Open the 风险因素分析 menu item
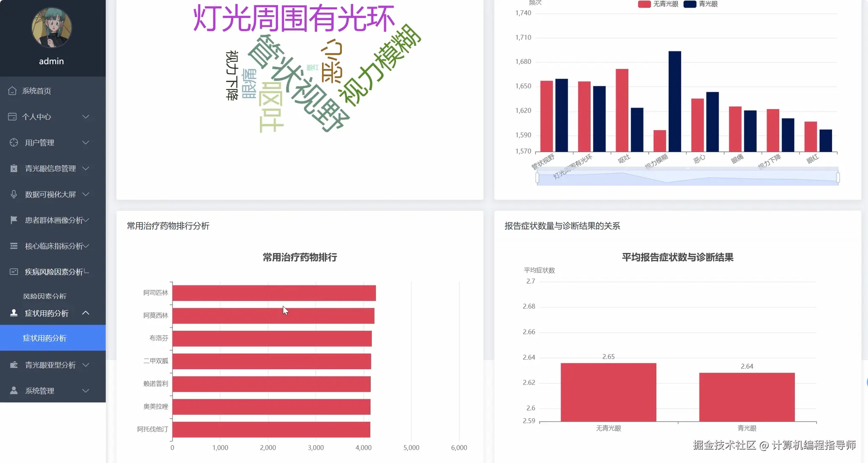Image resolution: width=868 pixels, height=463 pixels. pos(44,296)
